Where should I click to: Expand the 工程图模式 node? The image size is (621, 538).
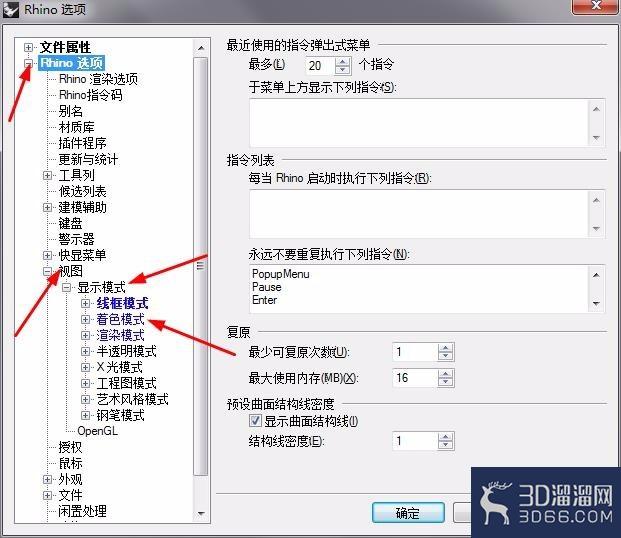point(85,383)
